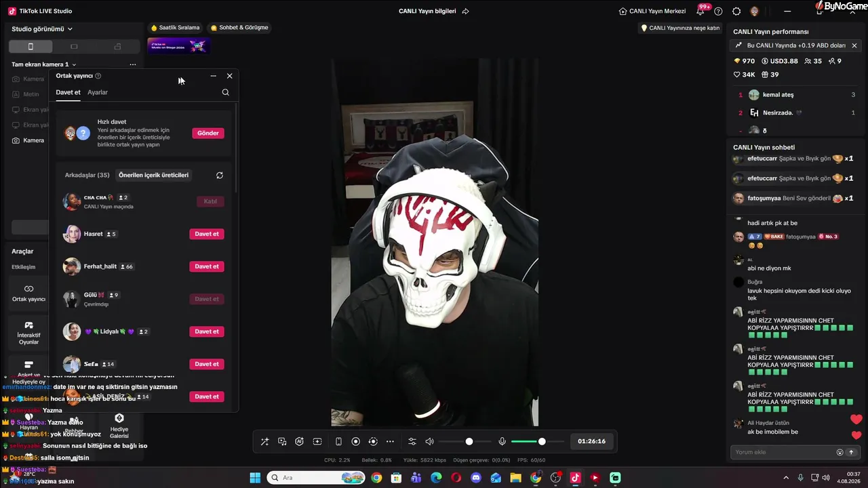This screenshot has width=868, height=488.
Task: Invite Sefa with Davet et
Action: coord(207,364)
